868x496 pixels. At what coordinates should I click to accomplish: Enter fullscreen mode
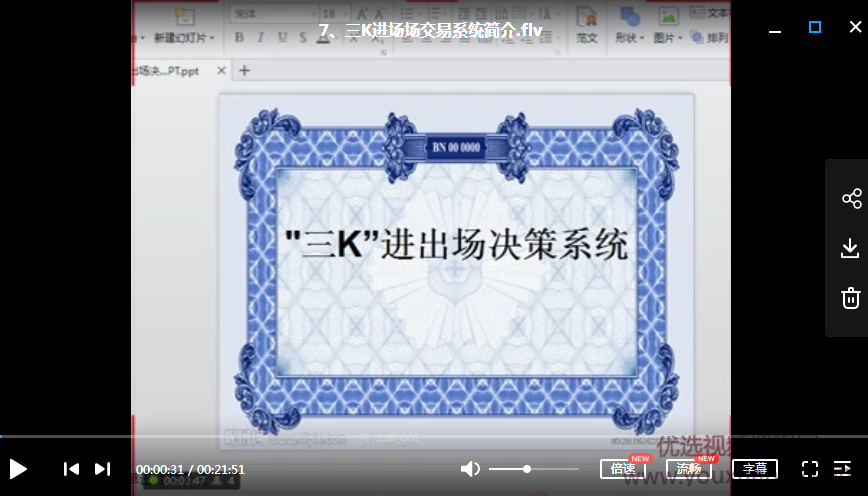click(810, 469)
